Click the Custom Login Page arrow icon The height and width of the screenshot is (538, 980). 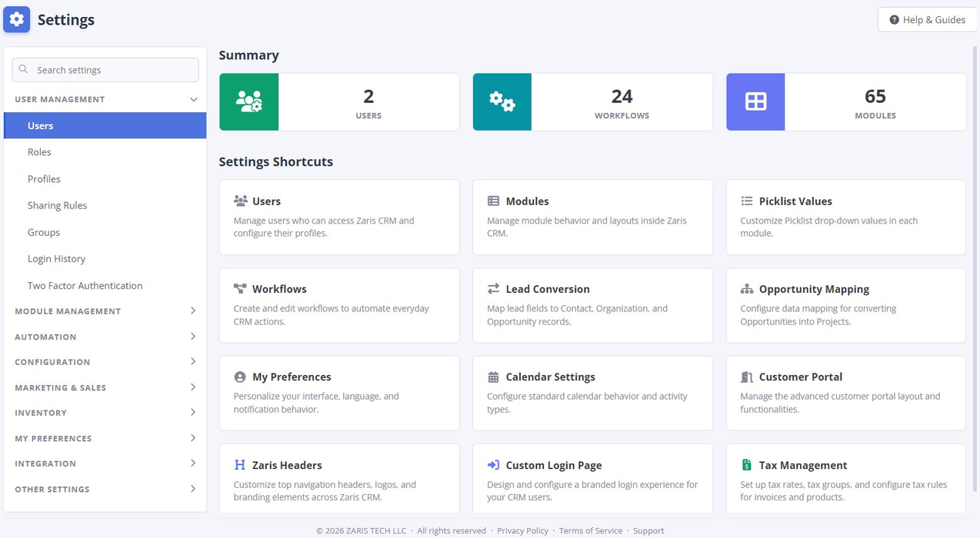coord(493,465)
